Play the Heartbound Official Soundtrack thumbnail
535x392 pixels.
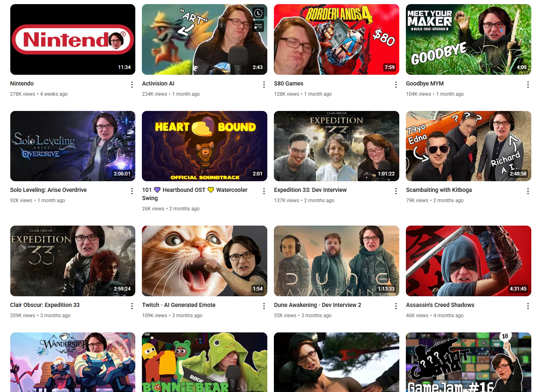point(204,146)
